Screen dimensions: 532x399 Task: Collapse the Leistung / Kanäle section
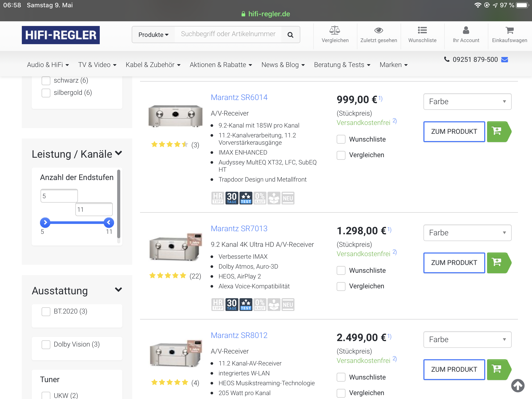point(118,153)
